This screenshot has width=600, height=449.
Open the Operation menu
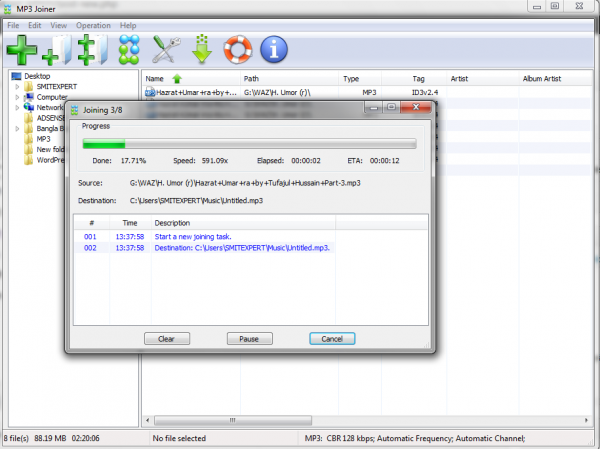pyautogui.click(x=93, y=26)
